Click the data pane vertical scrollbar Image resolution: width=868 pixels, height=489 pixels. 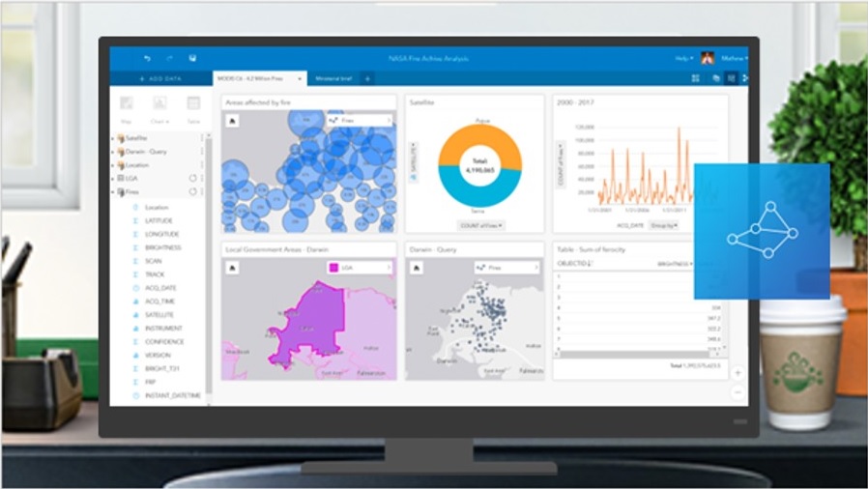tap(208, 266)
